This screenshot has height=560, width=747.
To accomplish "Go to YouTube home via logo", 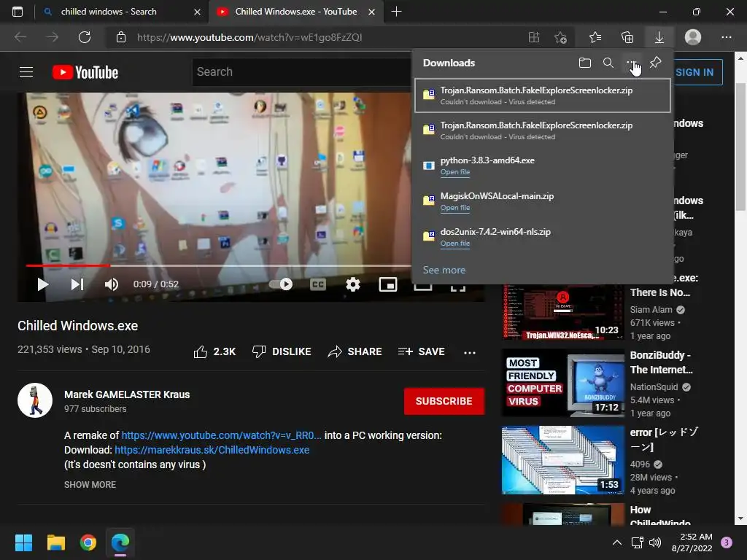I will coord(85,72).
